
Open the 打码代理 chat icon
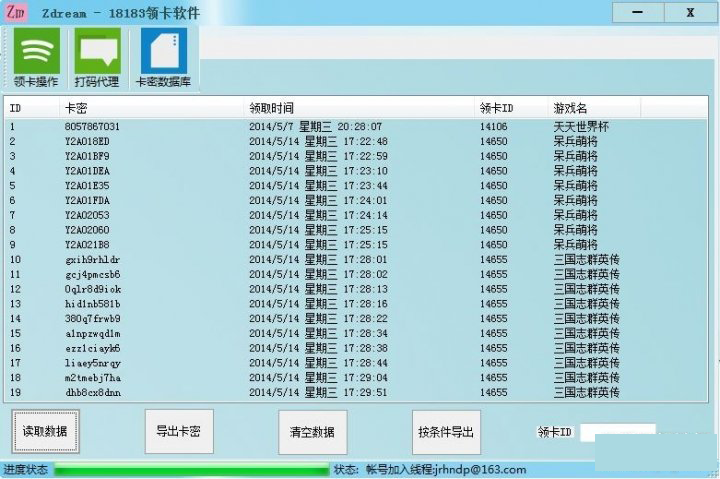pos(97,56)
